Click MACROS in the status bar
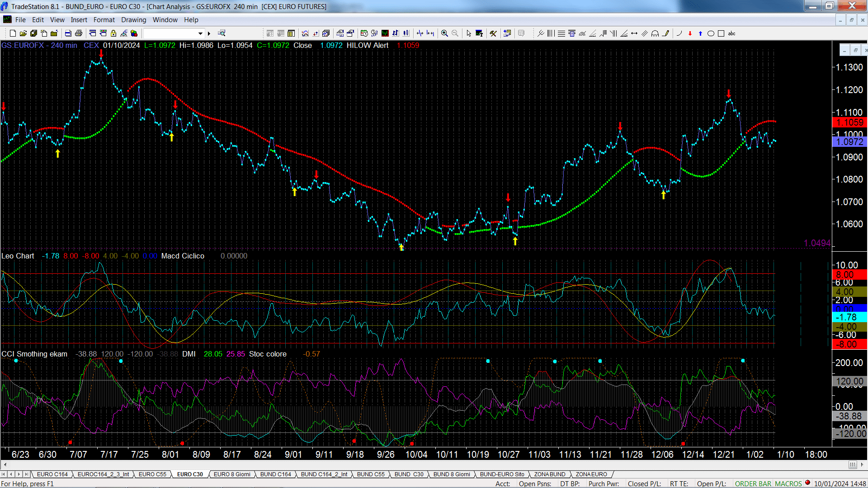 coord(788,484)
